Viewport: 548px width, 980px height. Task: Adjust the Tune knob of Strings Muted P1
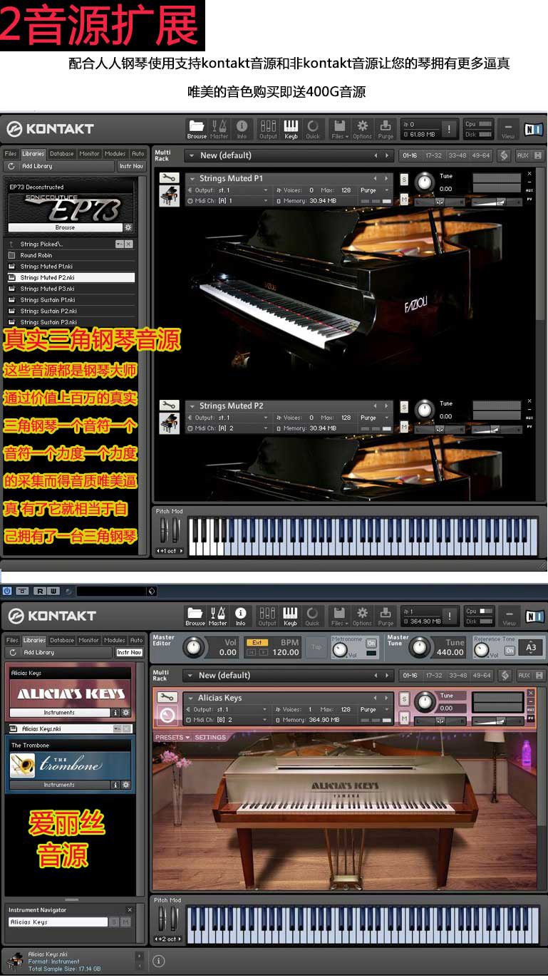pyautogui.click(x=425, y=182)
